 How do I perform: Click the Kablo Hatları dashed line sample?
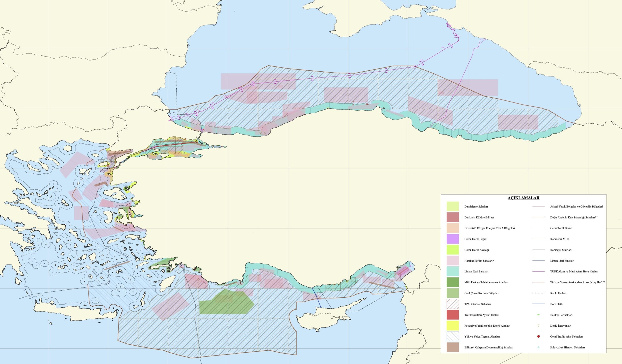point(538,293)
